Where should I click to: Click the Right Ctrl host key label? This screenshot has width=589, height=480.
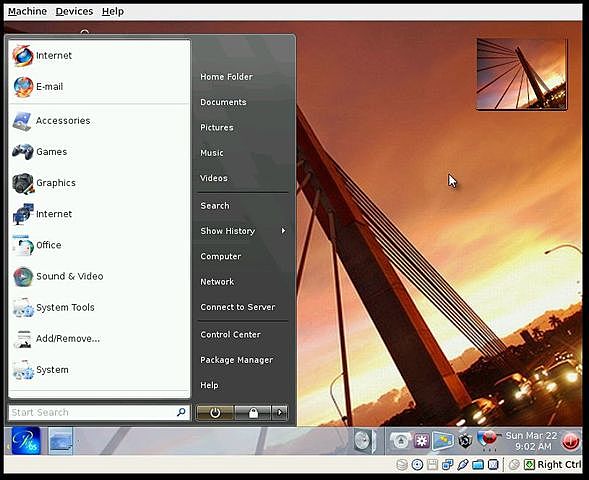(560, 465)
